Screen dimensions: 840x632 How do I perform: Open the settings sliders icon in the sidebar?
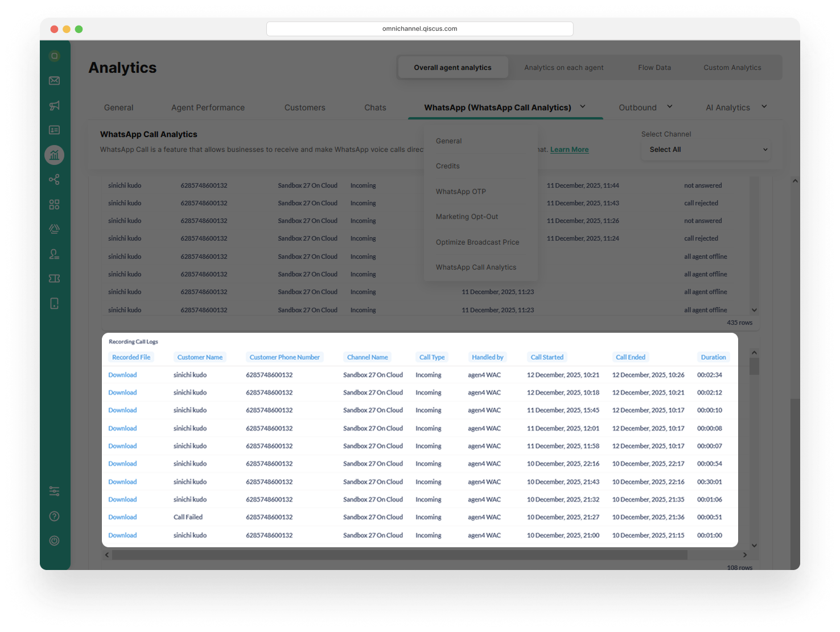point(55,491)
